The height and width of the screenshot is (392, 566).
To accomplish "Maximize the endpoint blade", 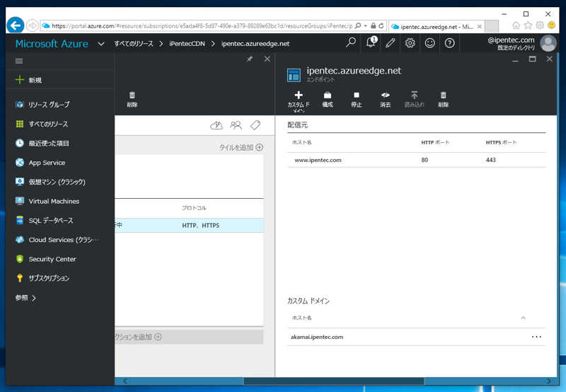I will [532, 59].
